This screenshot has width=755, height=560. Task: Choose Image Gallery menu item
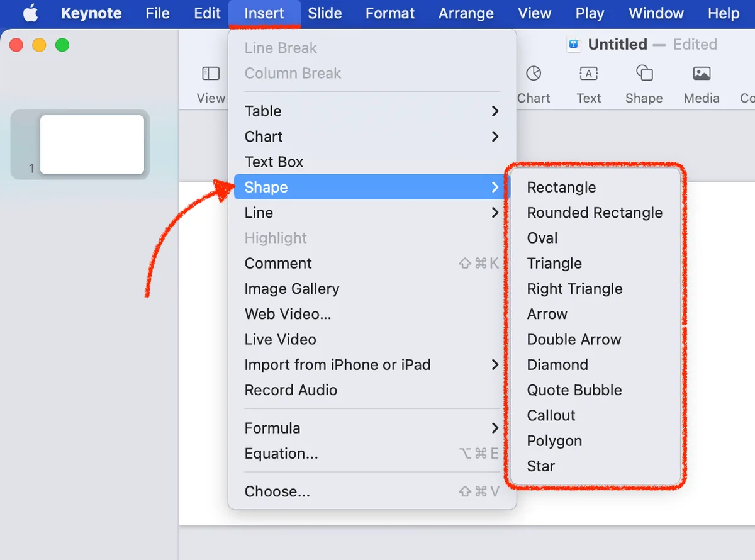(372, 289)
